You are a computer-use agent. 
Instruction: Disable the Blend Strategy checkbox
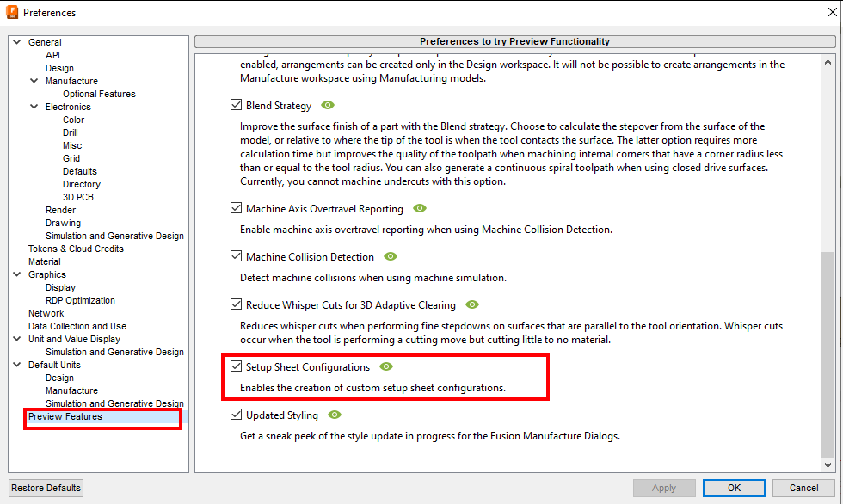coord(236,105)
